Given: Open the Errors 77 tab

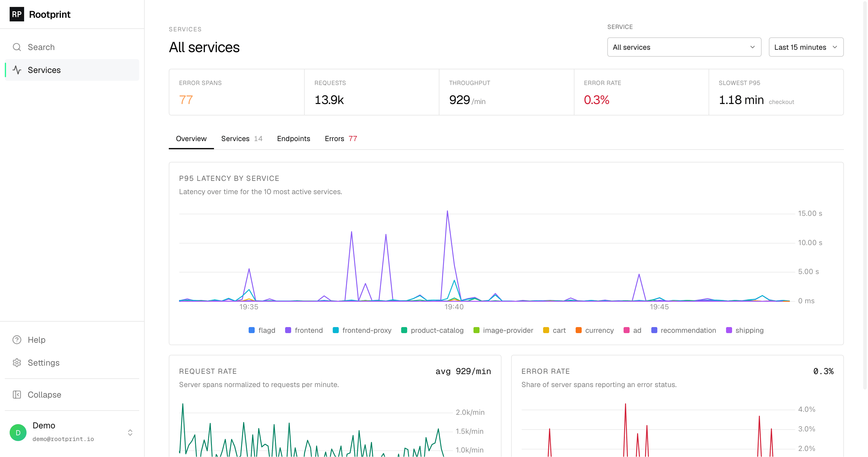Looking at the screenshot, I should pyautogui.click(x=341, y=139).
